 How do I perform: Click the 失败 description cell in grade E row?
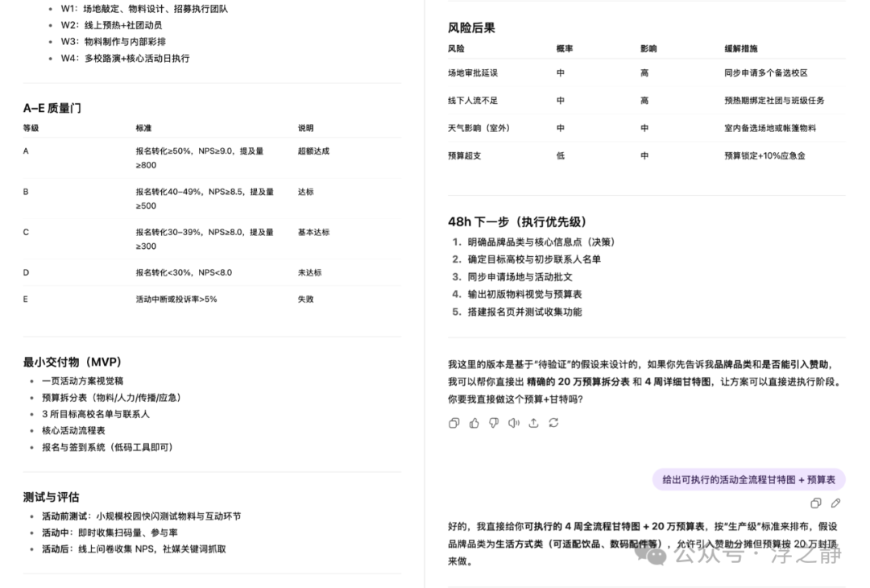pyautogui.click(x=306, y=299)
